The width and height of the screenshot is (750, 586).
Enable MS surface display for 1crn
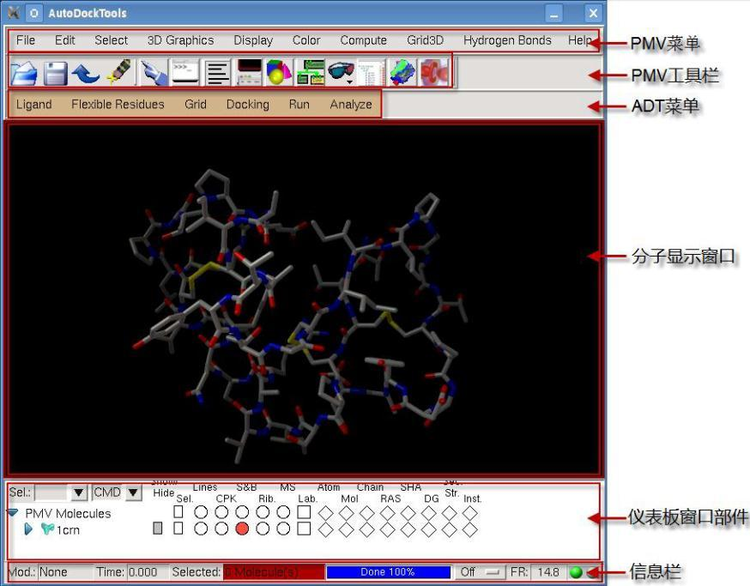click(283, 529)
